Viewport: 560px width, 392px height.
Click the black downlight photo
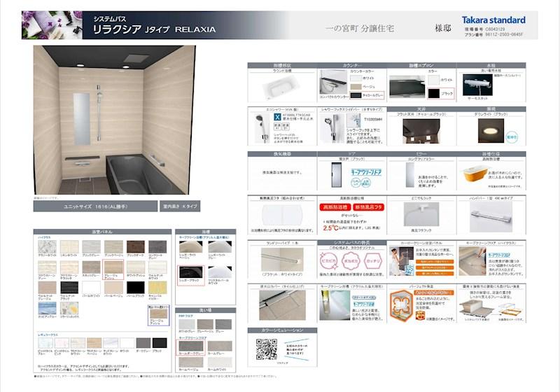pos(491,131)
